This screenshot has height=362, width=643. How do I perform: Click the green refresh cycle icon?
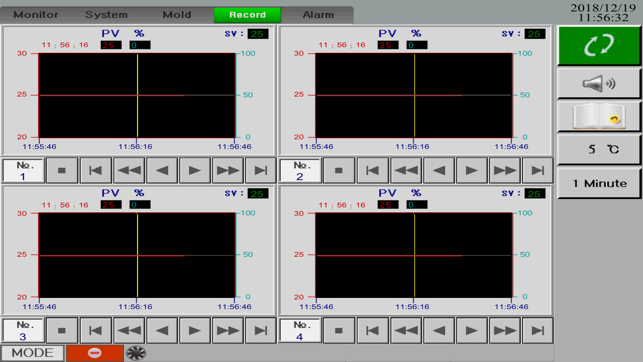click(599, 45)
